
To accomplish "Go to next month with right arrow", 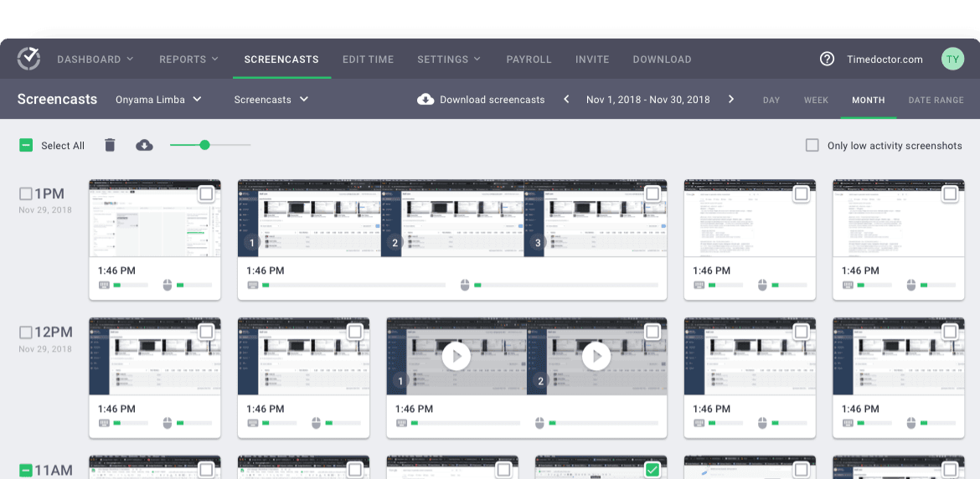I will point(730,100).
